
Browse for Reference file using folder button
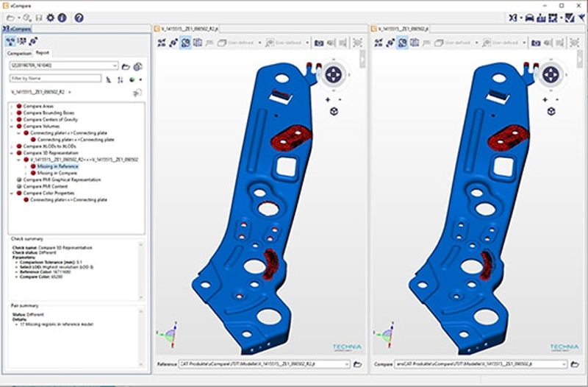click(x=357, y=364)
